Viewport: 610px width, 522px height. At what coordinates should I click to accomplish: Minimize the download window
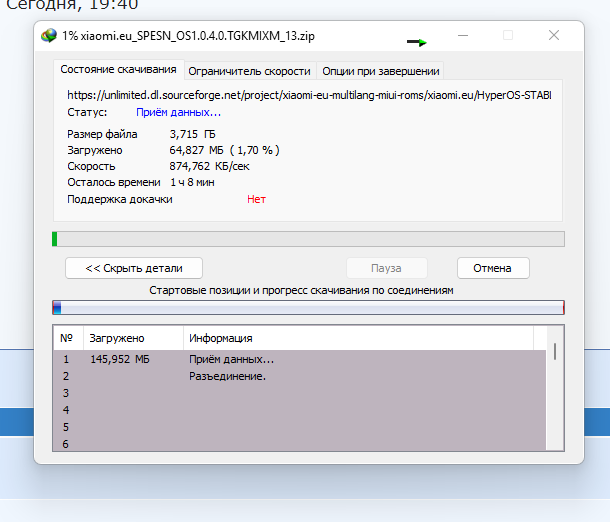coord(463,35)
